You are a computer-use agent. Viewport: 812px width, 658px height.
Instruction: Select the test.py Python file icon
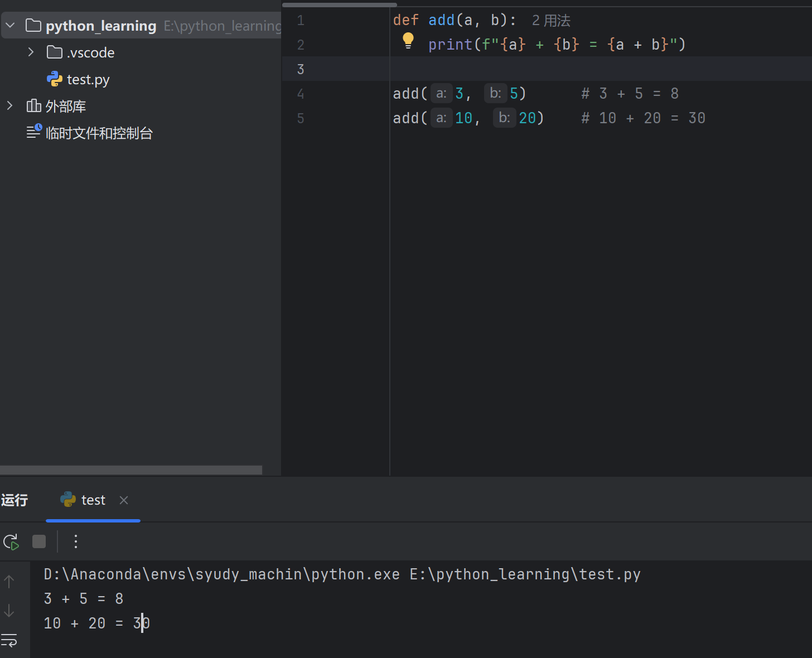pos(55,79)
